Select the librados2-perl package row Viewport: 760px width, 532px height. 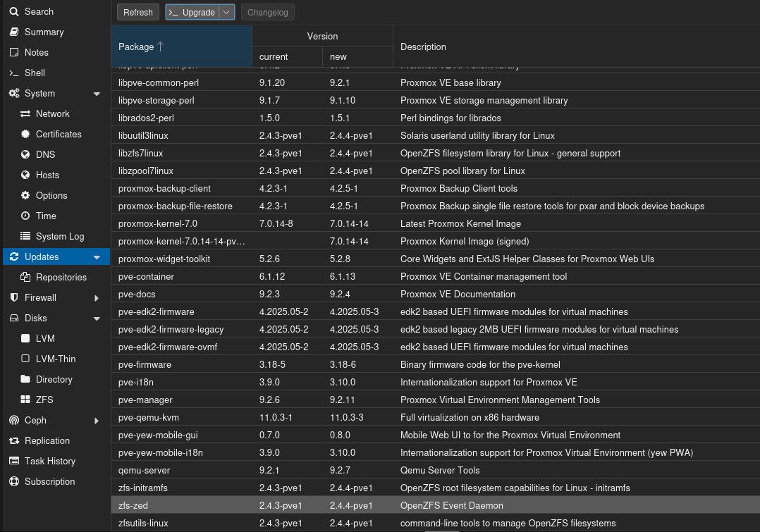coord(435,118)
